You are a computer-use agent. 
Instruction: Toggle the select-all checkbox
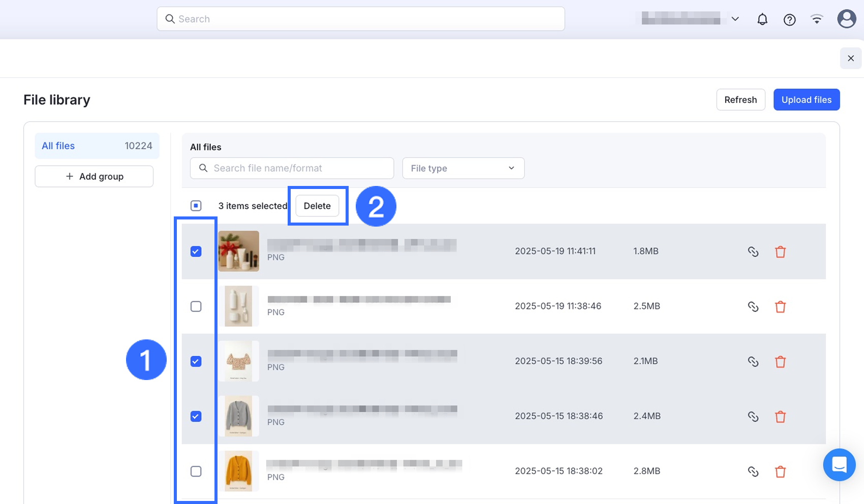(196, 206)
